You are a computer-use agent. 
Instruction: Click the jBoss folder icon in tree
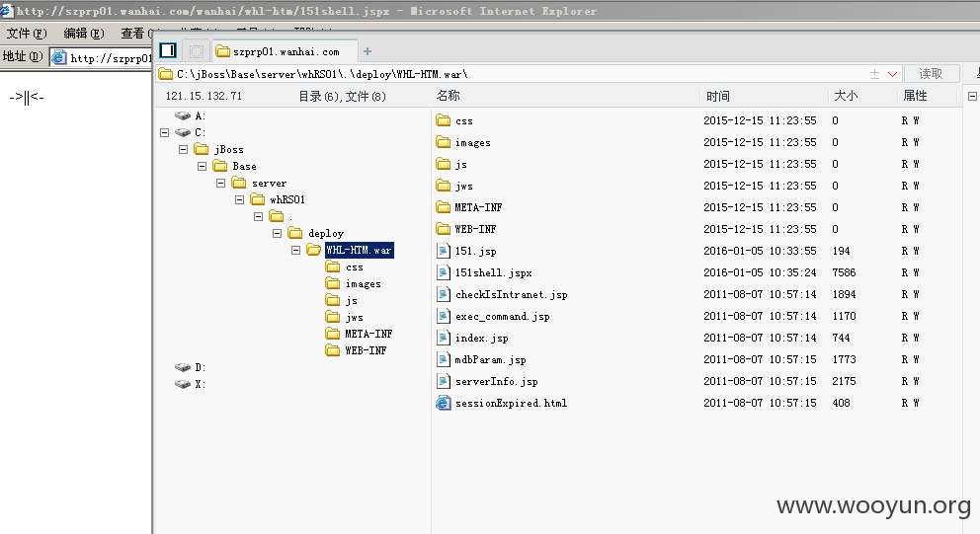pyautogui.click(x=202, y=149)
